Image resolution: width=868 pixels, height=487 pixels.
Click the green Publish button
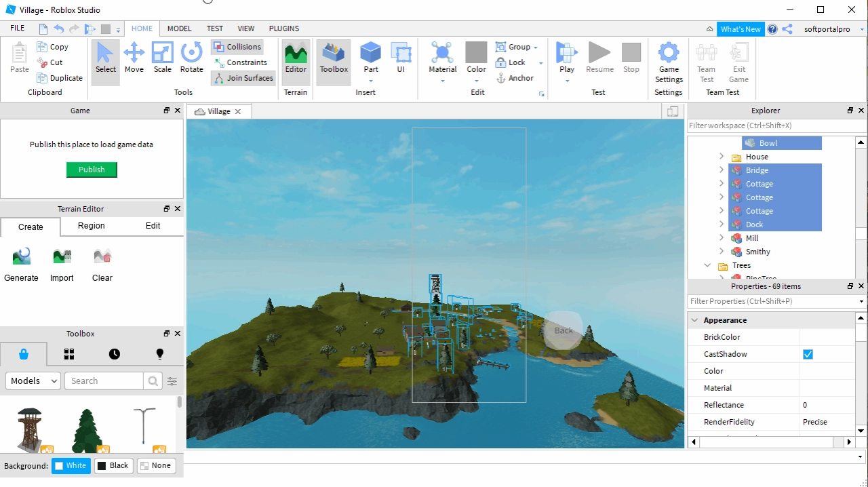tap(92, 170)
